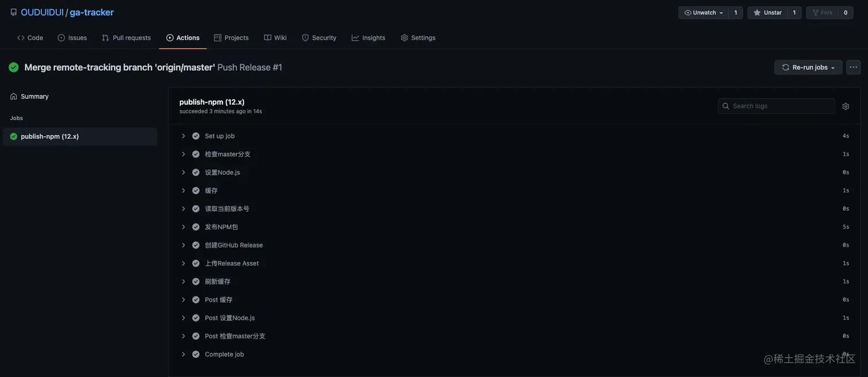Click the green workflow success status icon
The width and height of the screenshot is (868, 377).
click(x=14, y=67)
